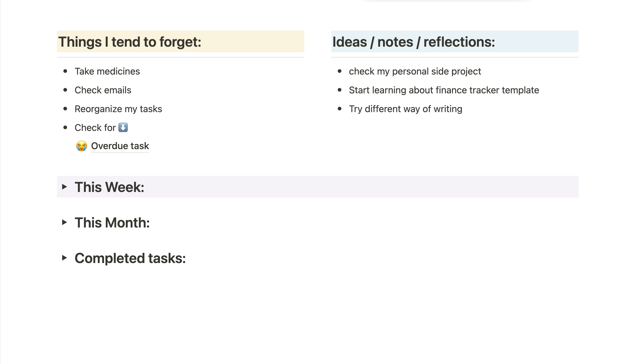
Task: Click the Check for bullet text
Action: click(95, 128)
